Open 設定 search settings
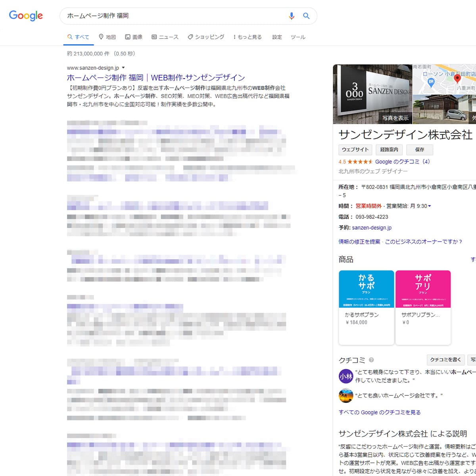Screen dimensions: 476x476 tap(277, 37)
